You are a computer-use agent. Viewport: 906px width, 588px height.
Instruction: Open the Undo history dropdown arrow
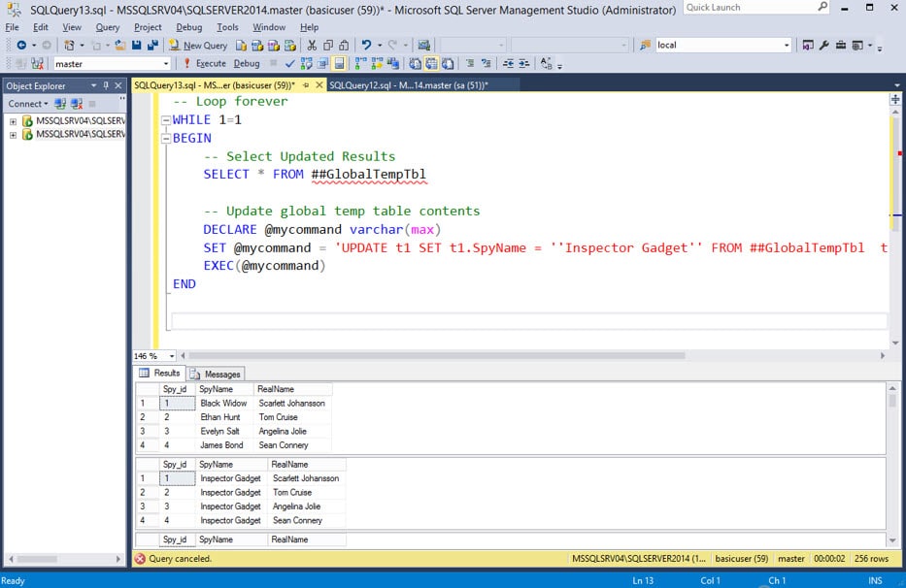[380, 45]
